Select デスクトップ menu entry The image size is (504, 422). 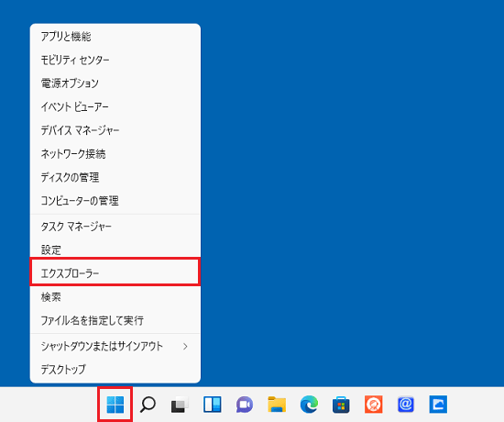click(115, 370)
